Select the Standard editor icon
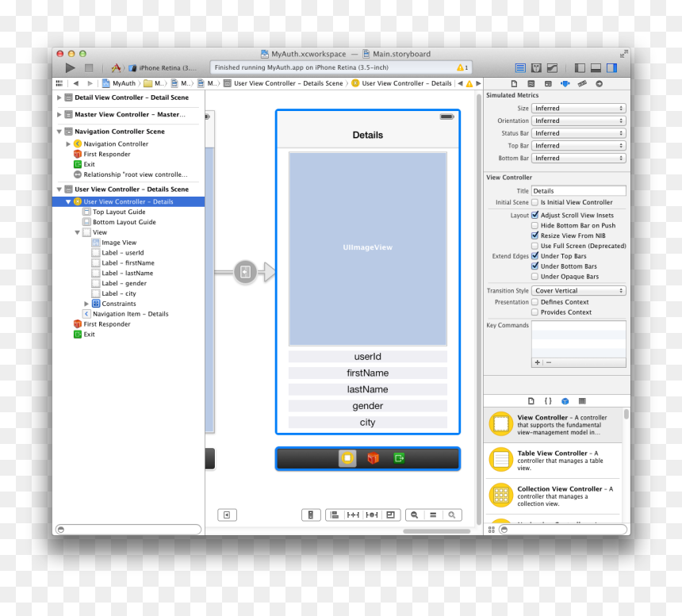The image size is (682, 616). click(x=520, y=68)
